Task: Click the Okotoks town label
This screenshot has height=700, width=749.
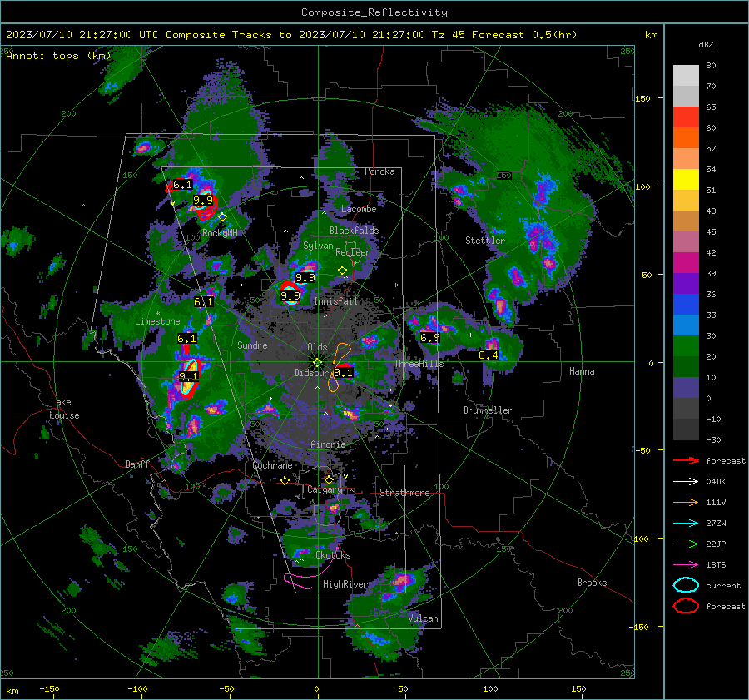Action: 333,555
